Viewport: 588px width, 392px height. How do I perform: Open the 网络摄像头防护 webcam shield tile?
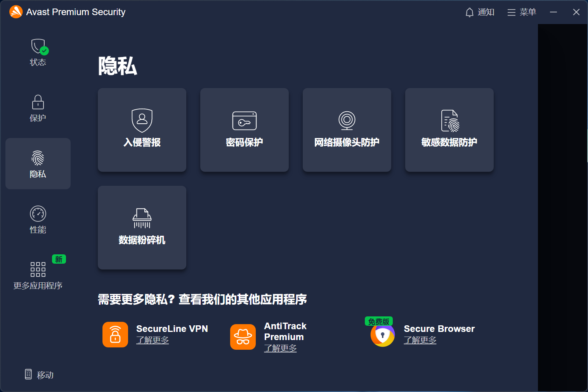click(x=347, y=130)
